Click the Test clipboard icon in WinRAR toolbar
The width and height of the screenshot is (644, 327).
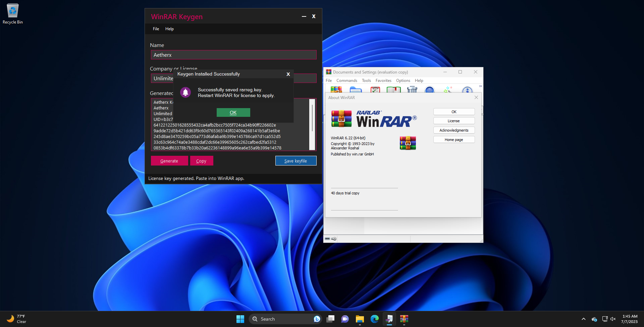[x=375, y=89]
